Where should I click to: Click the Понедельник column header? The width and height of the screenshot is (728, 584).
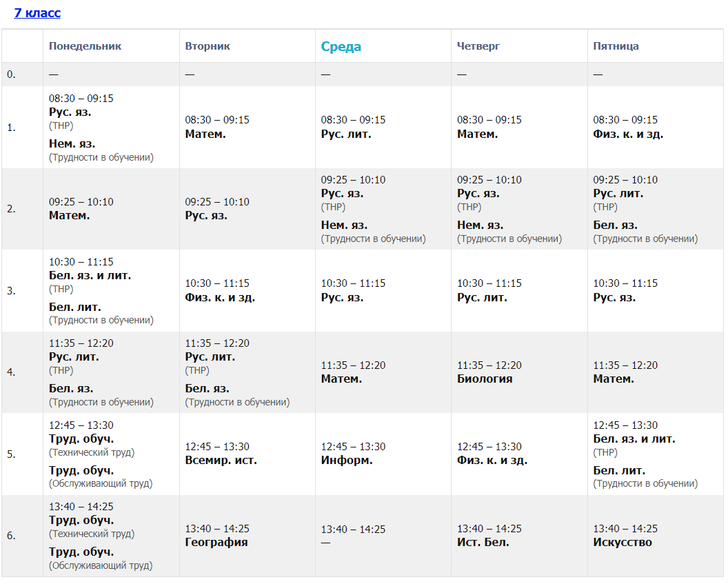(85, 46)
